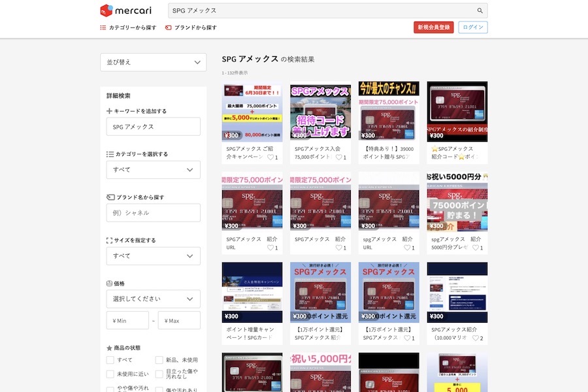The height and width of the screenshot is (392, 588).
Task: Open thumbnail ご入会特別キャンペーン
Action: click(x=252, y=292)
